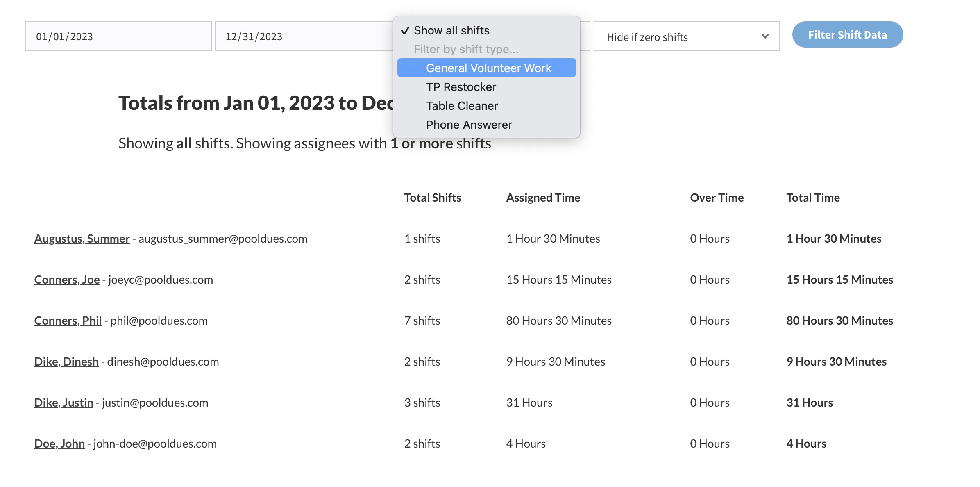This screenshot has height=487, width=980.
Task: Select Phone Answerer in the dropdown
Action: pyautogui.click(x=469, y=125)
